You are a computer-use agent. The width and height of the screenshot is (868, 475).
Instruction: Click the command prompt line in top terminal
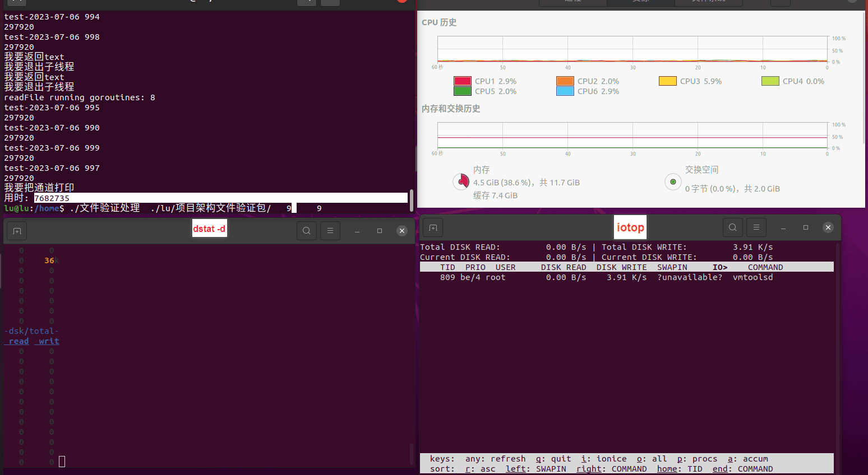(168, 208)
